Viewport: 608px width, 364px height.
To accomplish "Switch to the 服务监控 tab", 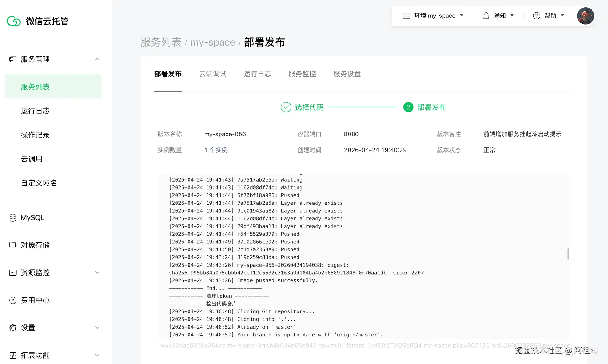I will pyautogui.click(x=302, y=74).
